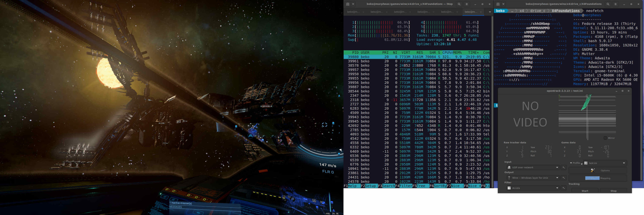Open Output protocol settings wrench button
The height and width of the screenshot is (215, 644).
[564, 178]
